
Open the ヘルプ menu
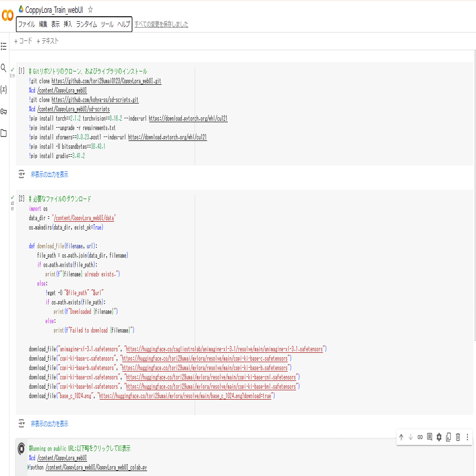124,24
